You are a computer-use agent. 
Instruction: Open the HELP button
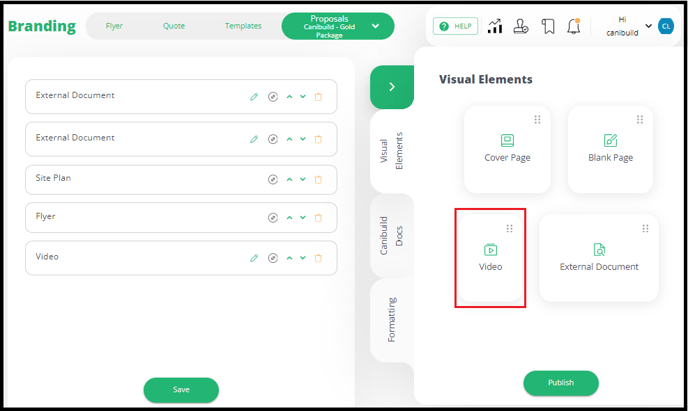[x=455, y=26]
